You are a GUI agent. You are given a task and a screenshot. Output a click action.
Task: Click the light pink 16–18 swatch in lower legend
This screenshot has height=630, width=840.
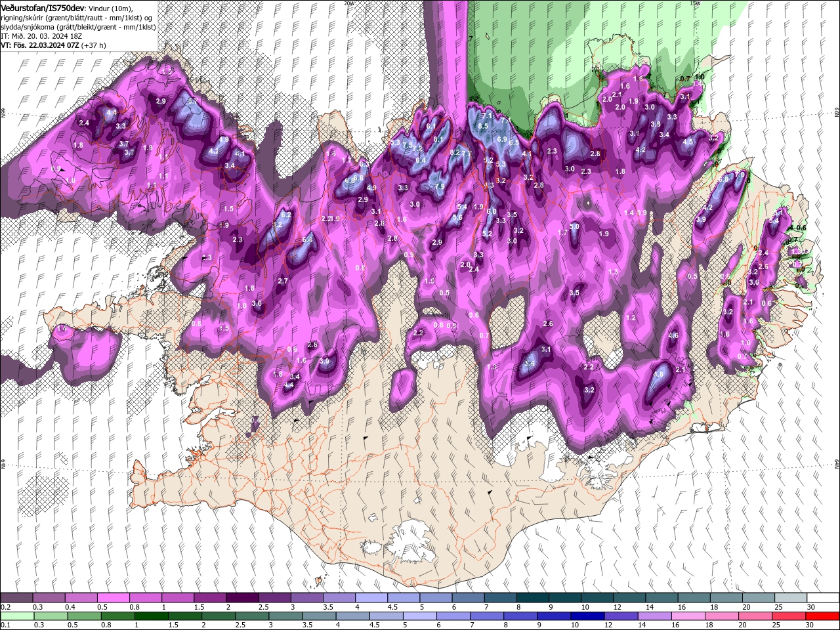688,616
